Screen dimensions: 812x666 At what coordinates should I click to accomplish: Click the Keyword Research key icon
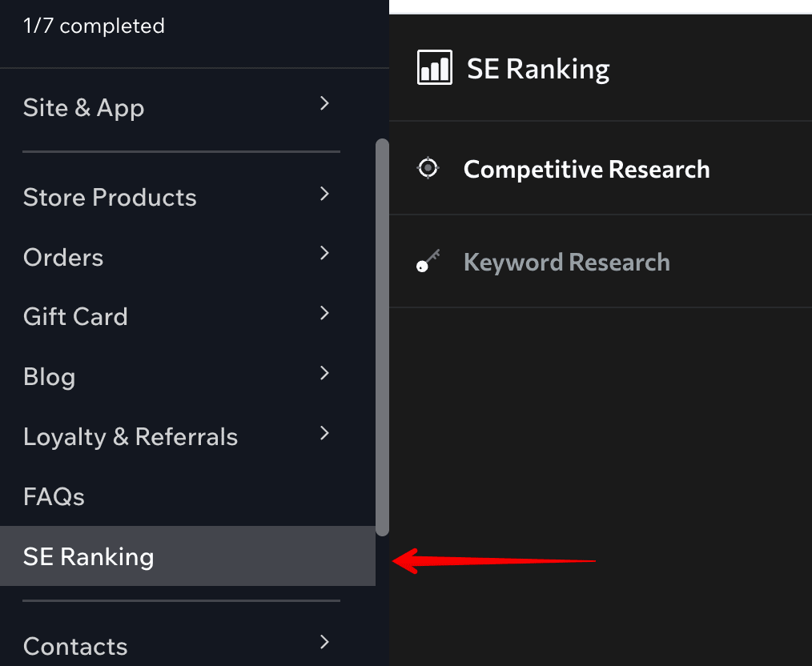428,261
